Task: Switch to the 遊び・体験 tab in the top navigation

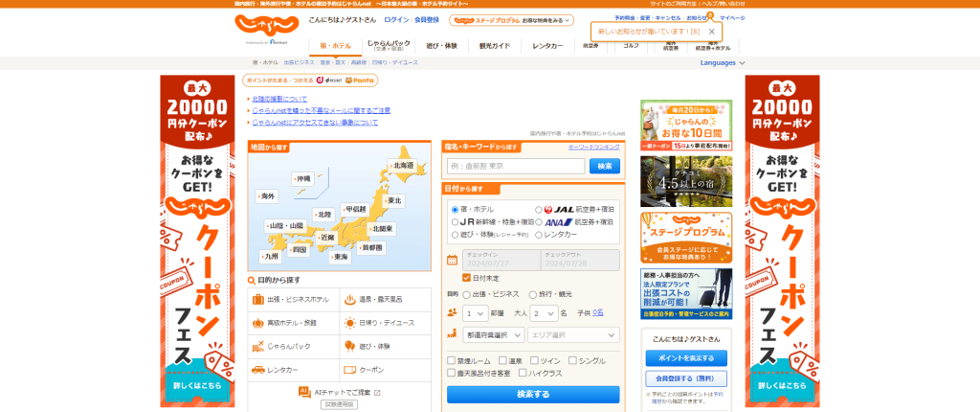Action: pyautogui.click(x=442, y=46)
